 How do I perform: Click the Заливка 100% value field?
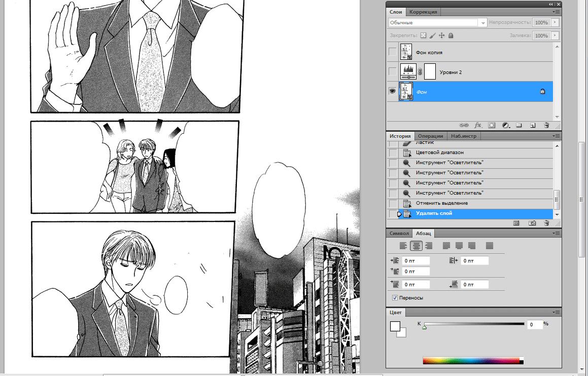tap(541, 35)
